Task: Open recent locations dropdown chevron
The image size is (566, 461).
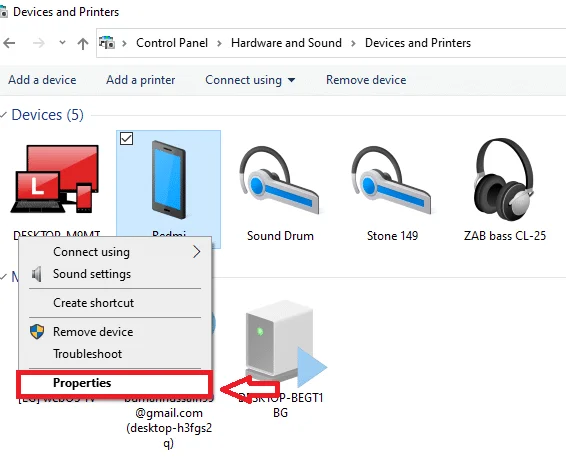Action: point(62,43)
